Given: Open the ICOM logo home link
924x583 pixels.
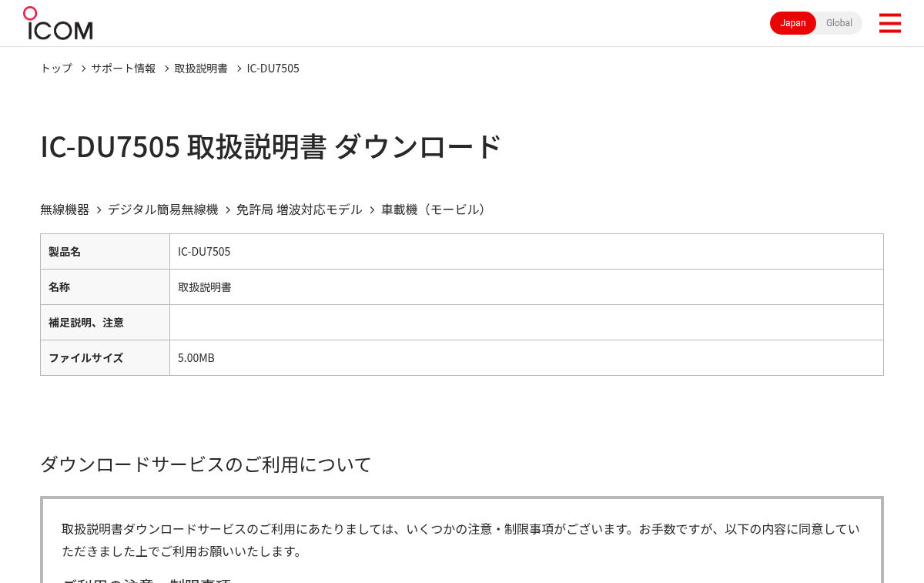Looking at the screenshot, I should pyautogui.click(x=58, y=23).
